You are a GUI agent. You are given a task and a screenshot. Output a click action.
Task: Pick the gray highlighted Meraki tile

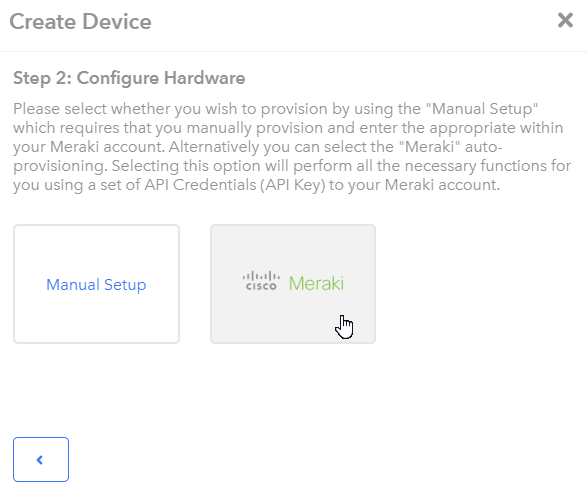pyautogui.click(x=293, y=284)
